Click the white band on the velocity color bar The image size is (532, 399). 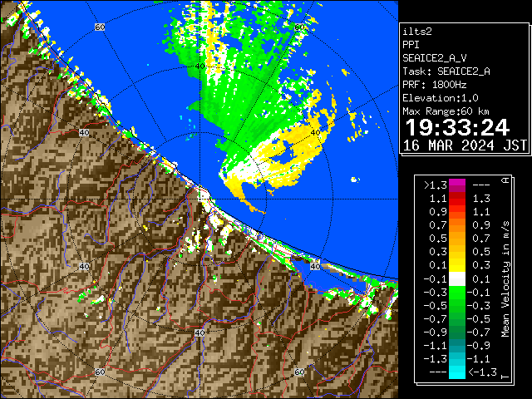tap(457, 279)
